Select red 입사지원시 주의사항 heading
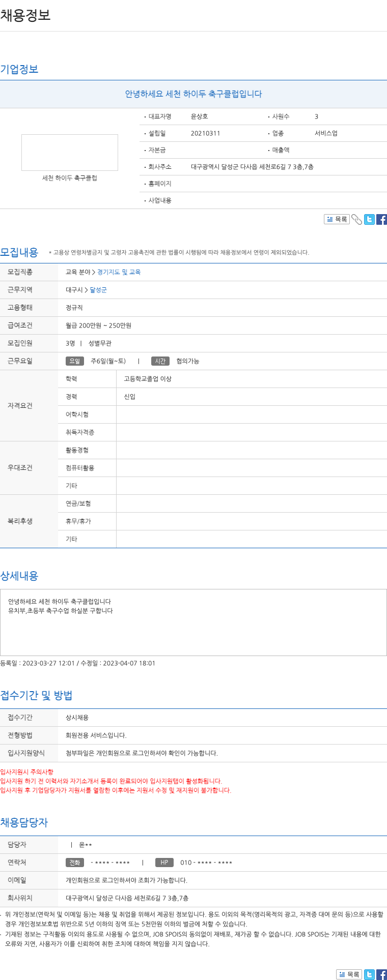387x980 pixels. pyautogui.click(x=26, y=772)
